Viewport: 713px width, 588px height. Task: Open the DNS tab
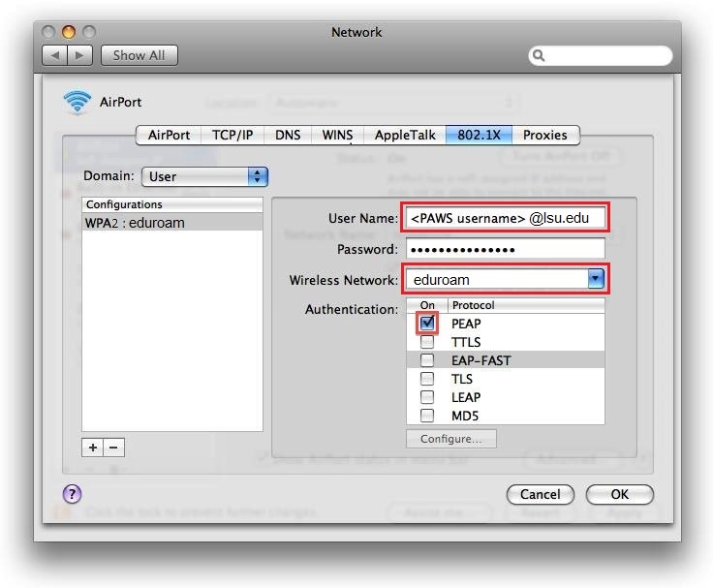pos(288,135)
